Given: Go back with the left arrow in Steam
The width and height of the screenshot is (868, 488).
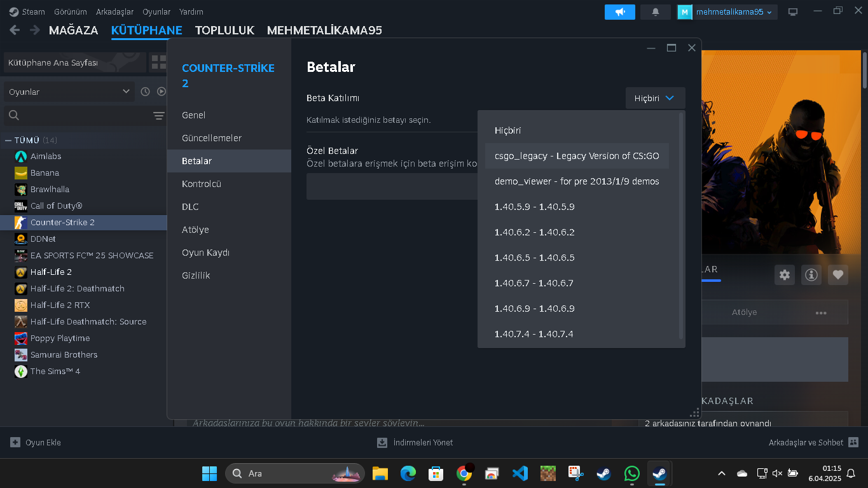Looking at the screenshot, I should (15, 30).
